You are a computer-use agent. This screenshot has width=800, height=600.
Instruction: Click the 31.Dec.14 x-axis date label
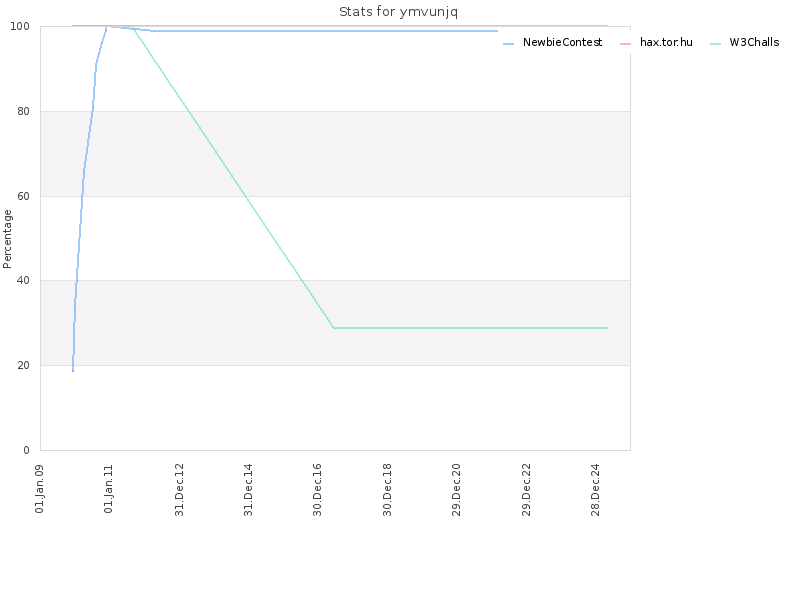[248, 488]
